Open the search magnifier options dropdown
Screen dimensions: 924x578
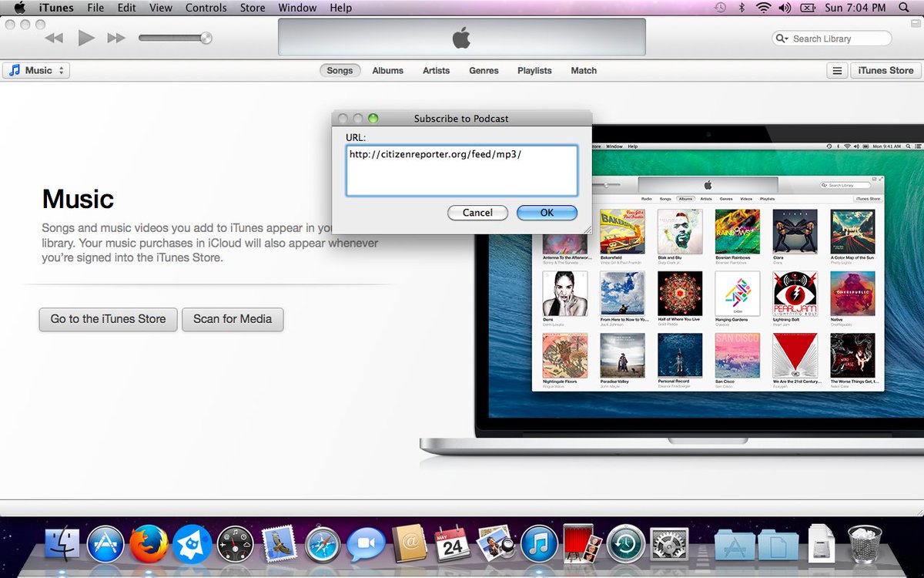point(782,39)
